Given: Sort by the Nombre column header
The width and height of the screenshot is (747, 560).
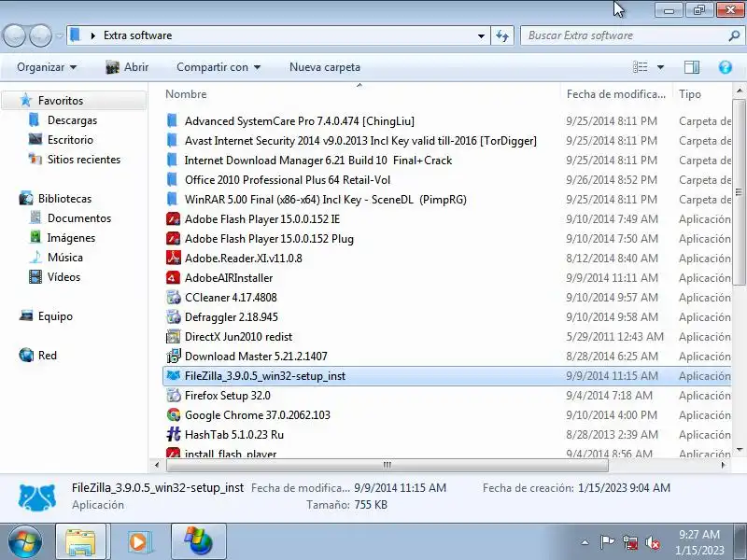Looking at the screenshot, I should point(186,94).
